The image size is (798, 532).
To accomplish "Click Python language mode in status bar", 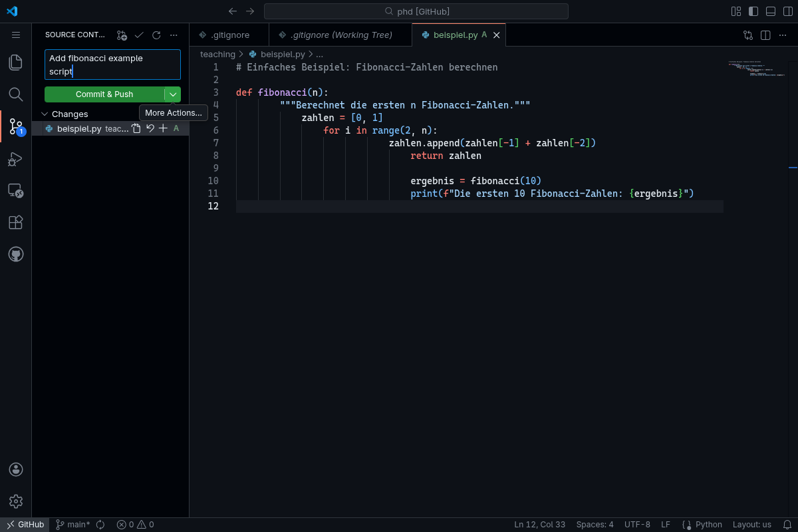I will point(708,525).
